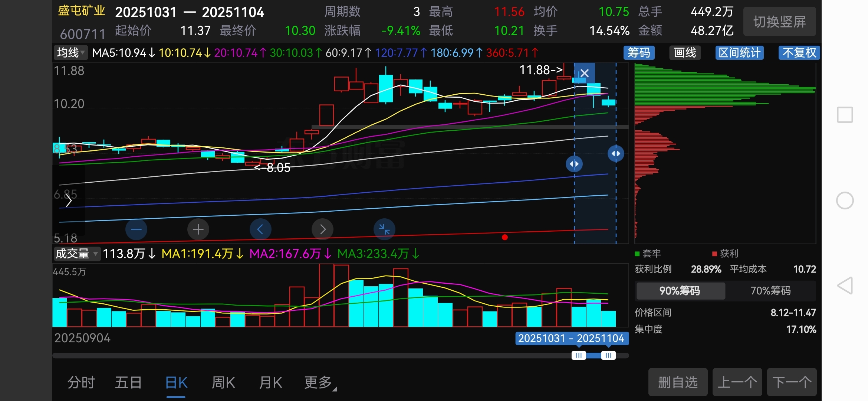Switch to the 周K tab
Viewport: 868px width, 401px height.
click(223, 382)
